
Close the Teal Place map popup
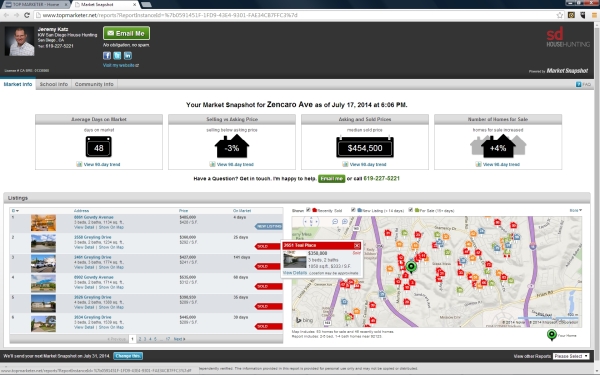point(357,246)
